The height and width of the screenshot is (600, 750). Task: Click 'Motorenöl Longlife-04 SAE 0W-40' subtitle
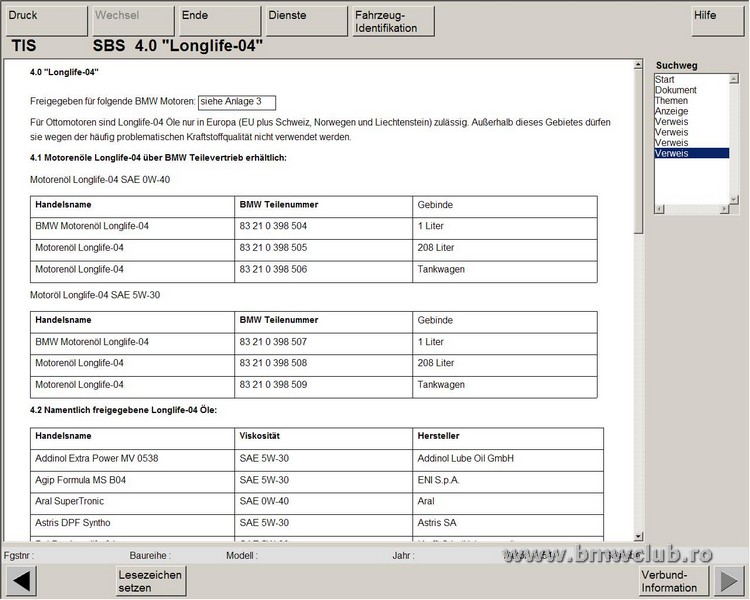pos(100,180)
